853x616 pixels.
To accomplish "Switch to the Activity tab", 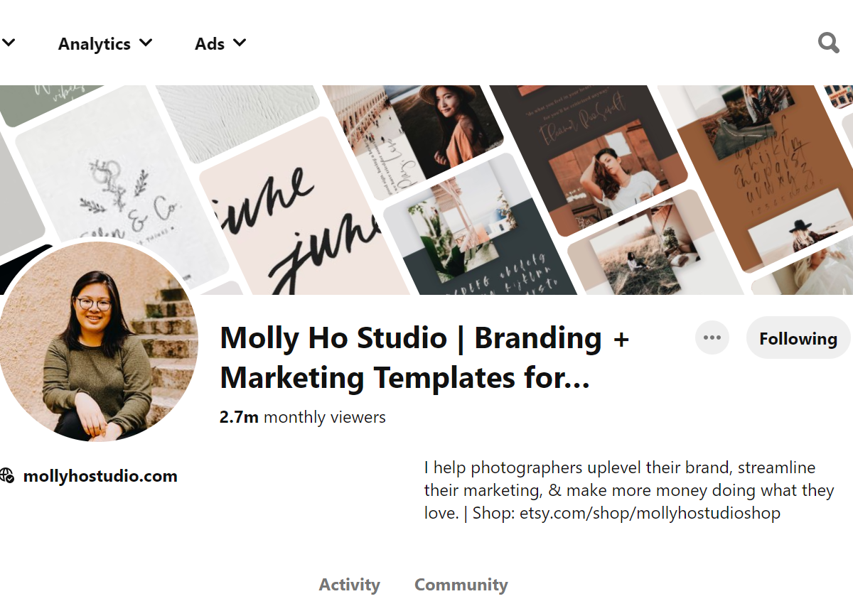I will pos(349,585).
